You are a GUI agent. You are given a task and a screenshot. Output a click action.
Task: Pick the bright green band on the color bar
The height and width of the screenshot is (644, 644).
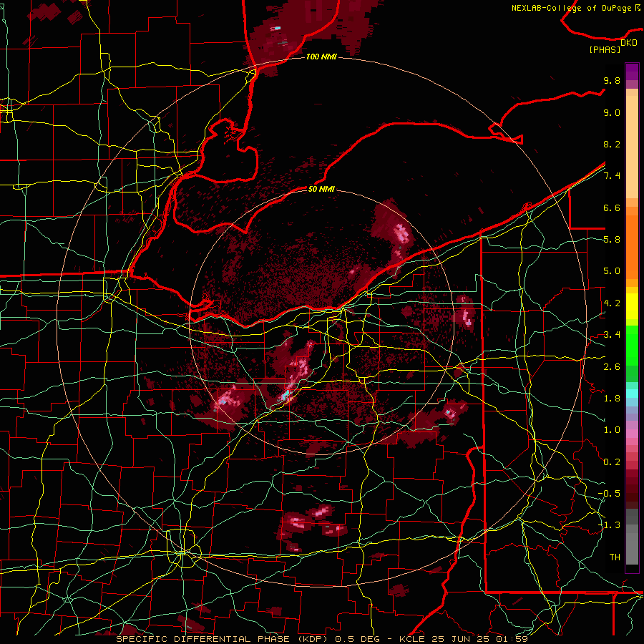632,346
